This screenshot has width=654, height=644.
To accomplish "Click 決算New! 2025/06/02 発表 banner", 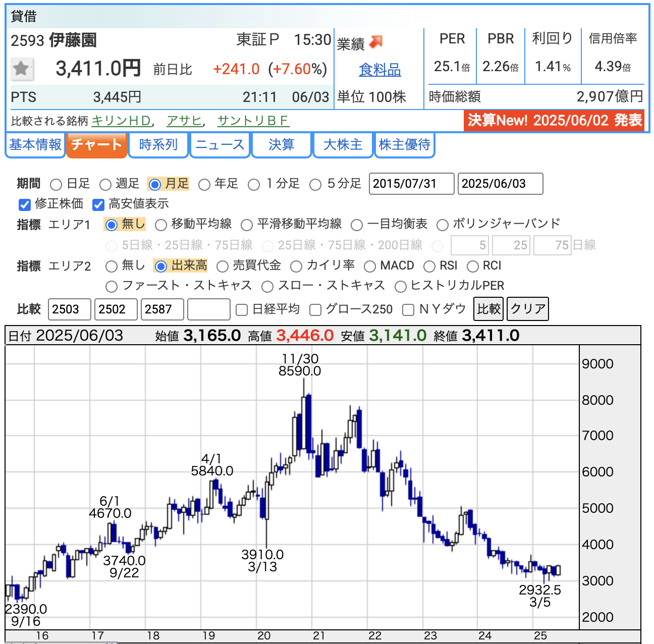I will click(555, 121).
